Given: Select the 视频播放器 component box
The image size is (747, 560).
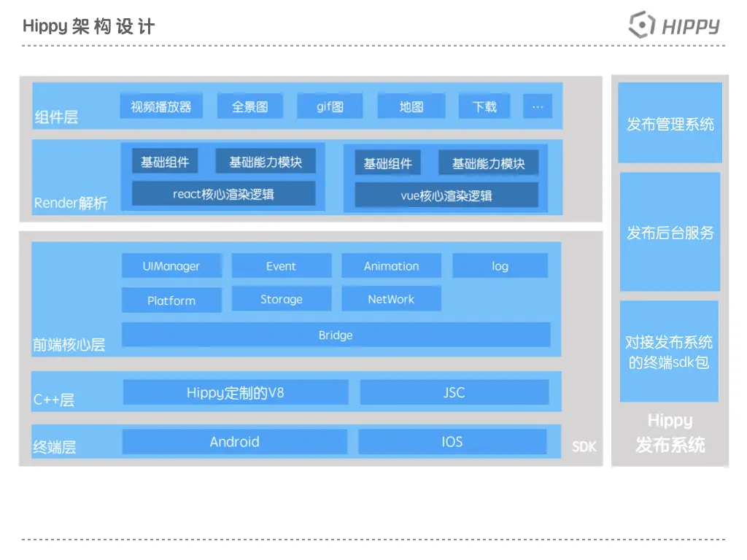Looking at the screenshot, I should point(161,106).
